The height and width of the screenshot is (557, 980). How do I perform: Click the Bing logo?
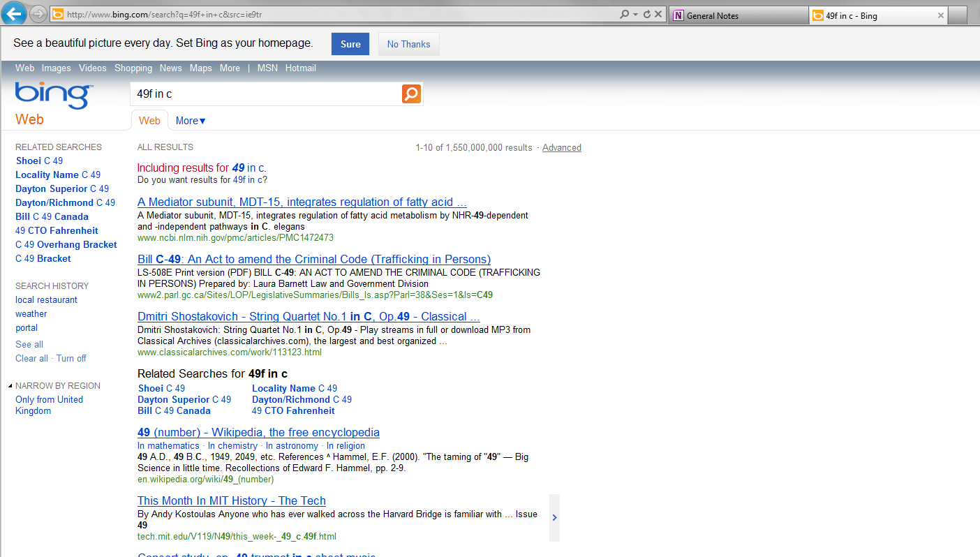[53, 96]
